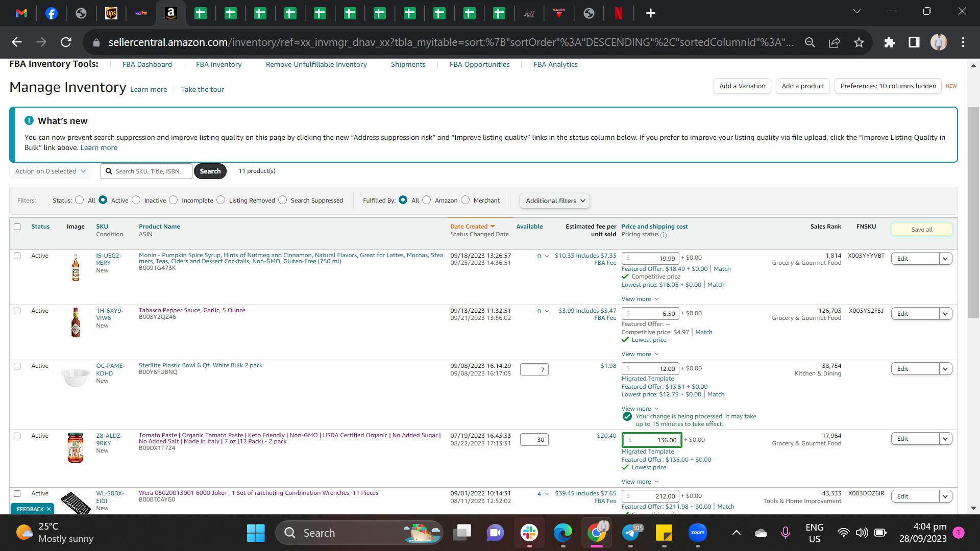Expand the Additional filters dropdown

click(x=555, y=201)
